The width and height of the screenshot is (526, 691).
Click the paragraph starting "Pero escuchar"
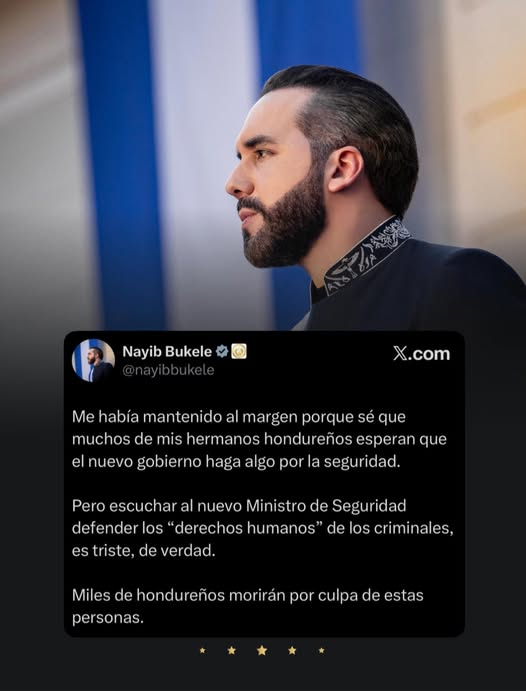point(263,528)
